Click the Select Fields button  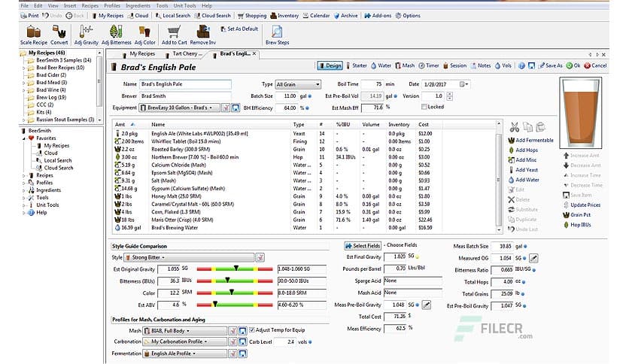363,246
